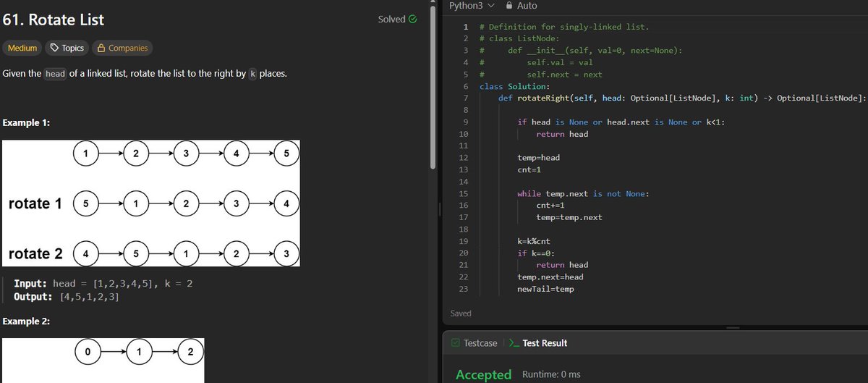
Task: Click the Test Result terminal icon
Action: click(513, 343)
